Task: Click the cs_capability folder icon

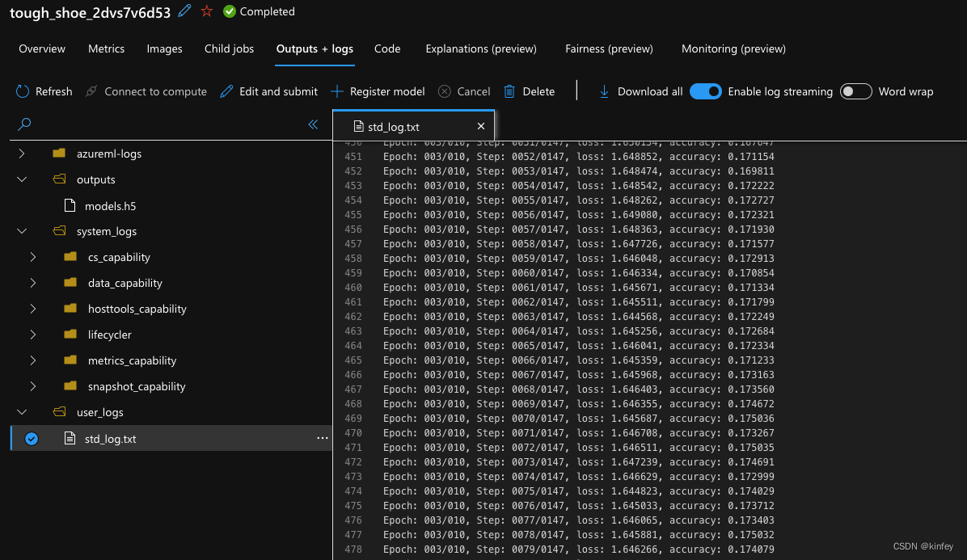Action: 70,257
